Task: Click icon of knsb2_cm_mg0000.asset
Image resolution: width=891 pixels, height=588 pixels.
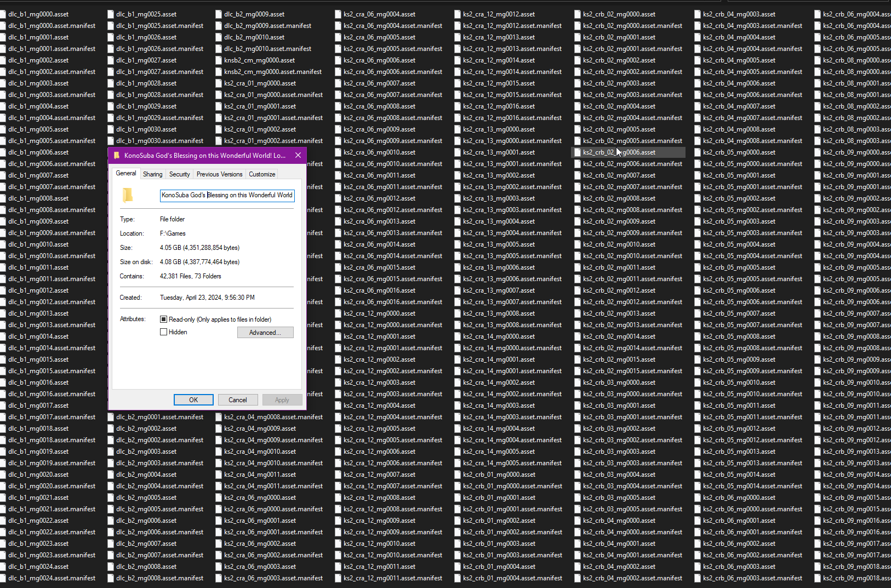Action: pyautogui.click(x=219, y=60)
